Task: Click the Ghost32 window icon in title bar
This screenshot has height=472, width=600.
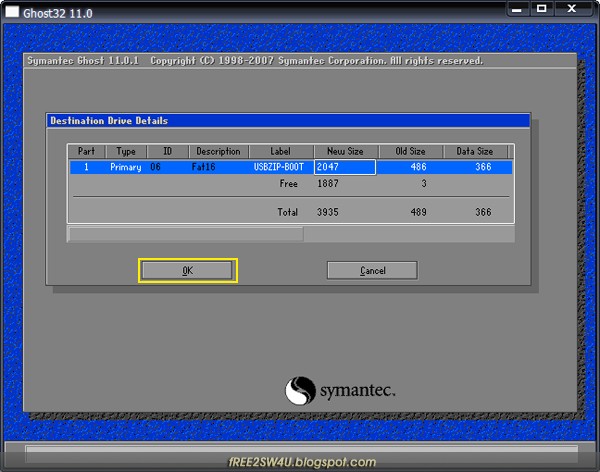Action: coord(12,12)
